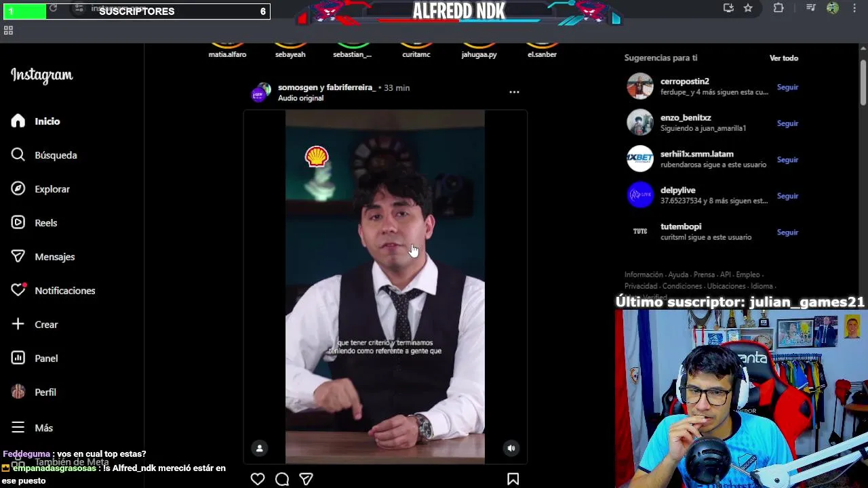Open media control playlist icon
Image resolution: width=868 pixels, height=488 pixels.
pyautogui.click(x=811, y=8)
